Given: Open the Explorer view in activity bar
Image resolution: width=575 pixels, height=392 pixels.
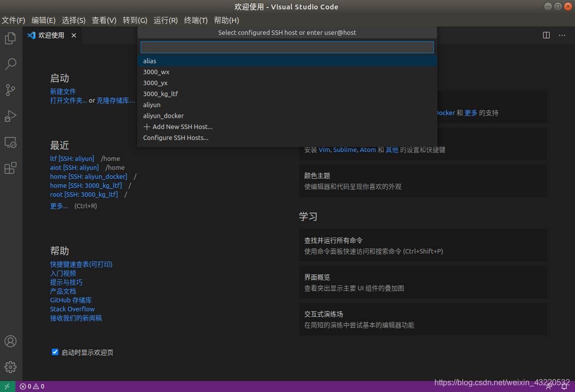Looking at the screenshot, I should coord(10,38).
